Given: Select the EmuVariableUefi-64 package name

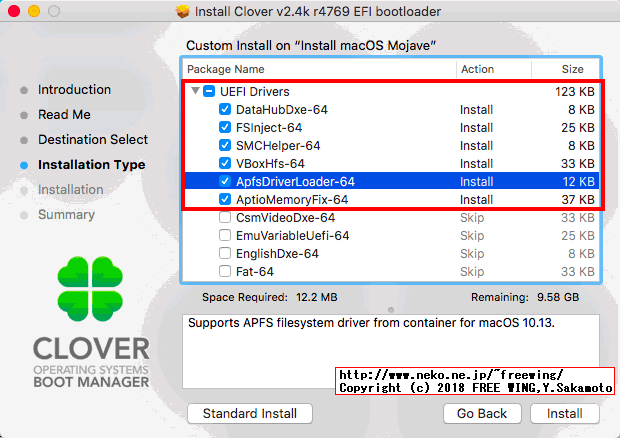Looking at the screenshot, I should coord(293,236).
